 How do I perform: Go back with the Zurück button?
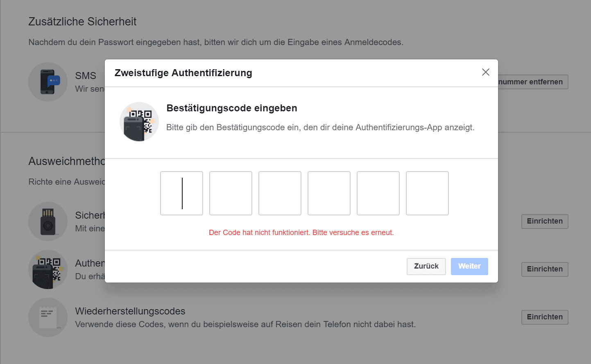[426, 267]
